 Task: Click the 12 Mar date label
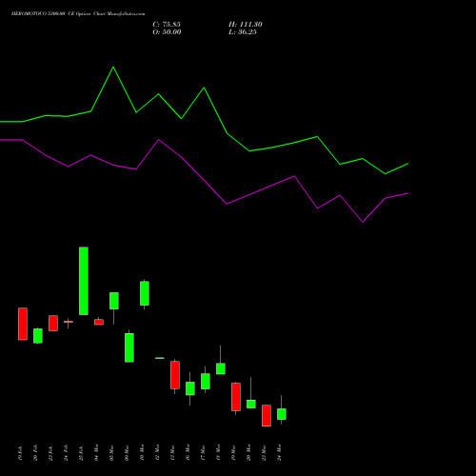pos(157,452)
